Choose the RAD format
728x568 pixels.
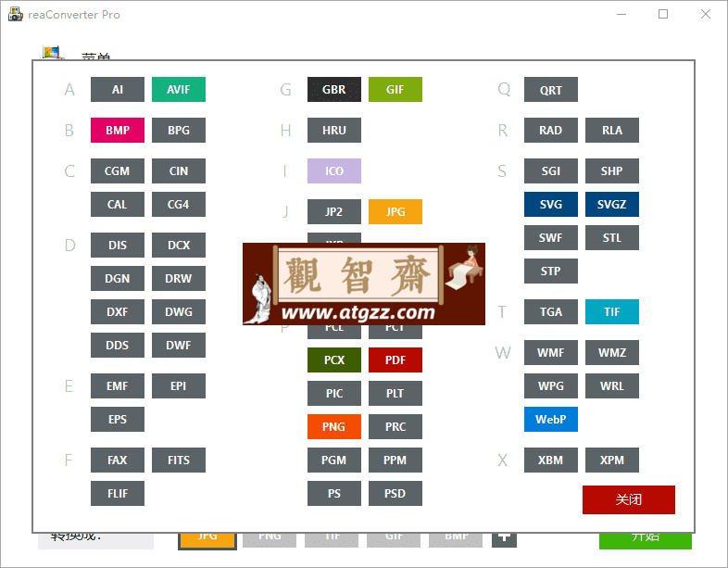(x=551, y=130)
